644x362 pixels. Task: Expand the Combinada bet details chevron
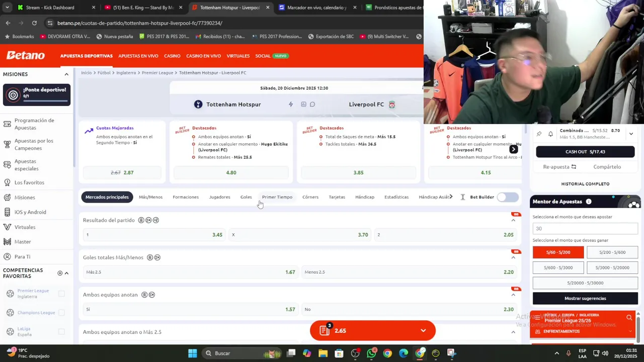(631, 134)
